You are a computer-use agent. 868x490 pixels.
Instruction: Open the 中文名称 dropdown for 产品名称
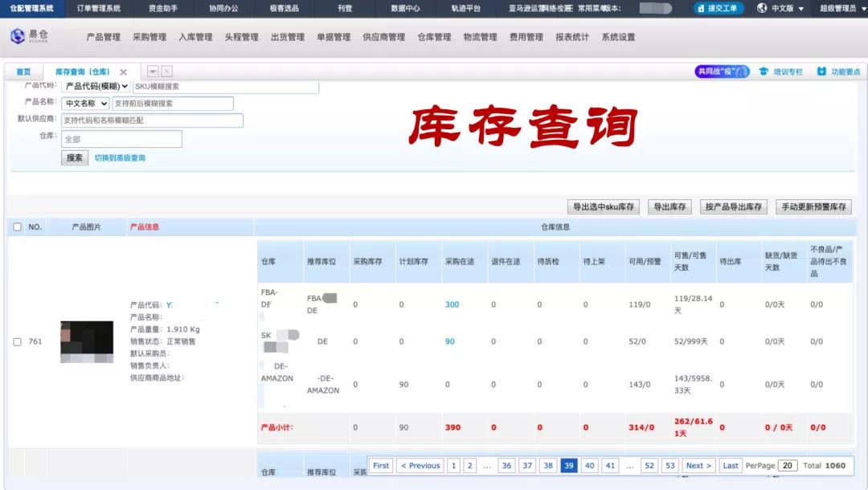click(x=85, y=103)
